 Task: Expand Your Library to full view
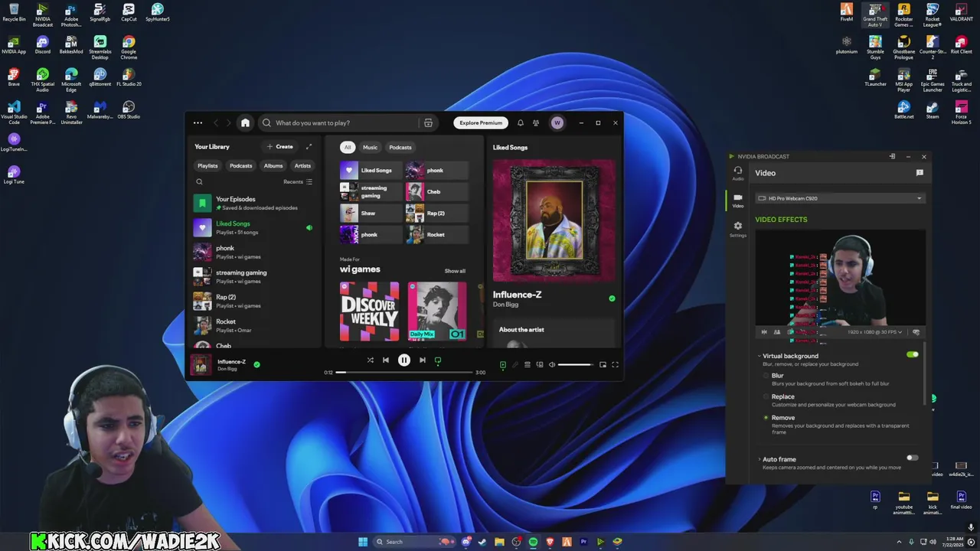pyautogui.click(x=309, y=146)
